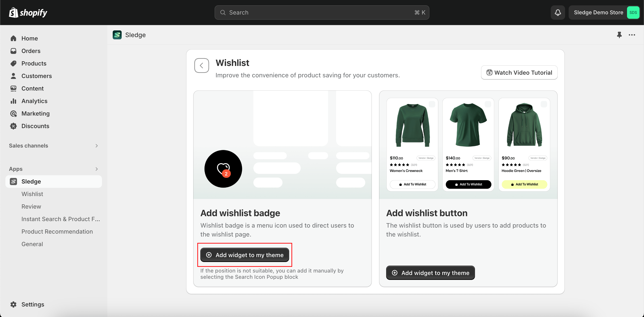
Task: Expand the Sales channels section
Action: (97, 146)
